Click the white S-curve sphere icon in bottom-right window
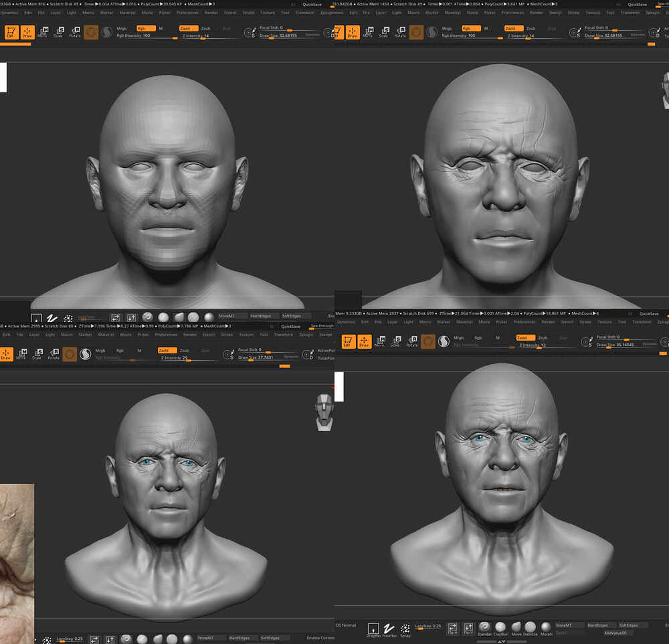Screen dimensions: 669x644 point(444,341)
